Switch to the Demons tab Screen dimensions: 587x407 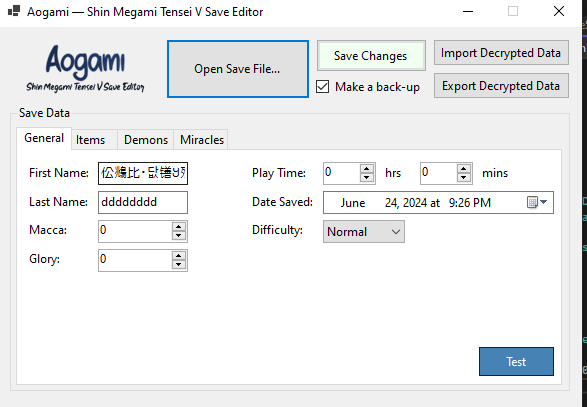click(x=146, y=140)
